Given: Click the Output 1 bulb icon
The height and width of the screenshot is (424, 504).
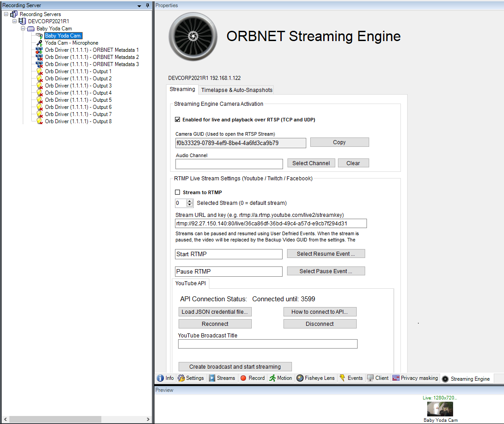Looking at the screenshot, I should [39, 71].
